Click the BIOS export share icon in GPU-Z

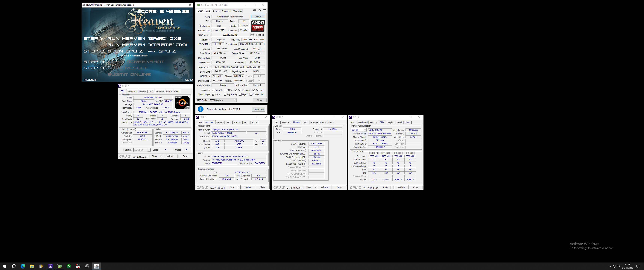252,35
